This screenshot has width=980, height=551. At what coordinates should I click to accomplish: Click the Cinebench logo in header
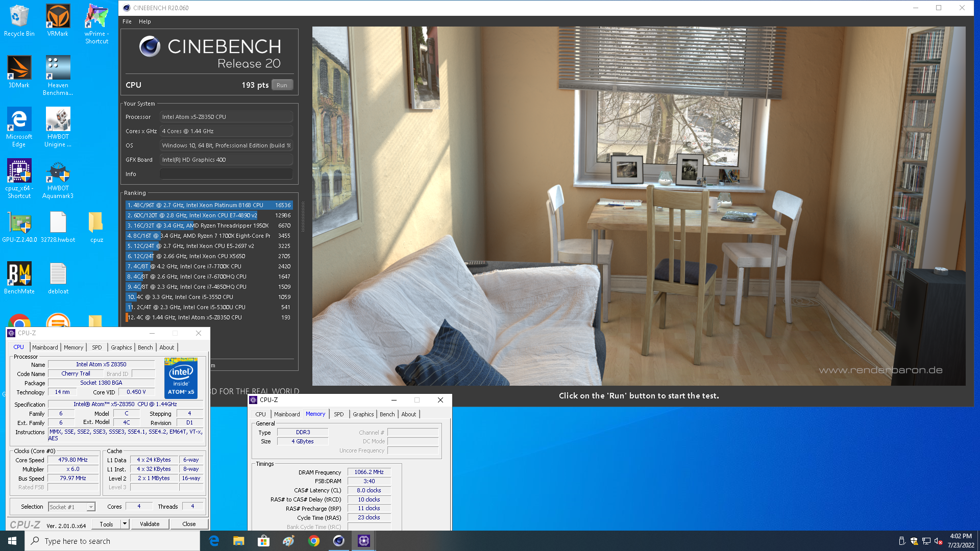click(150, 46)
